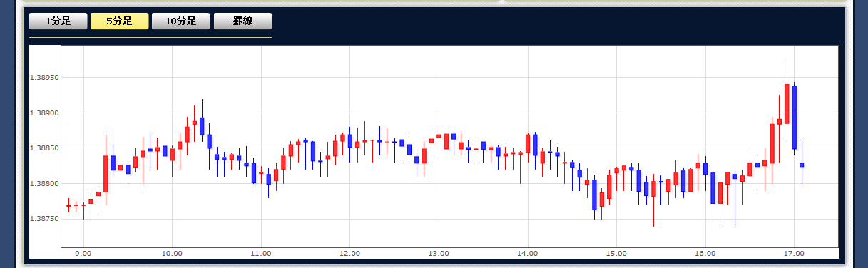Toggle the 罫線 gridlines button

(242, 21)
